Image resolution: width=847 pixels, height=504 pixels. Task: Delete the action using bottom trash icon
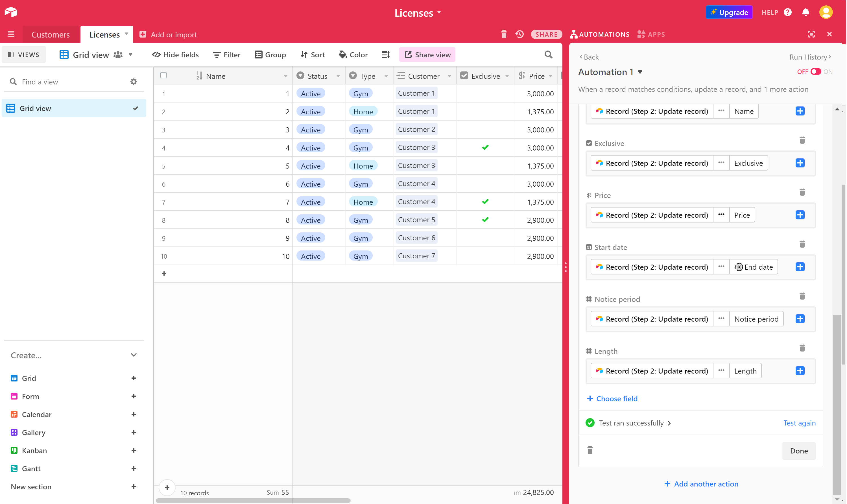coord(590,450)
